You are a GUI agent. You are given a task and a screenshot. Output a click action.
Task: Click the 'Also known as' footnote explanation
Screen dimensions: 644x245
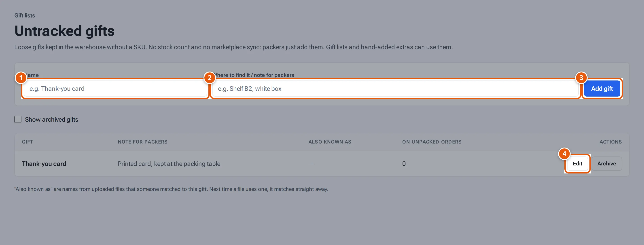[x=171, y=189]
